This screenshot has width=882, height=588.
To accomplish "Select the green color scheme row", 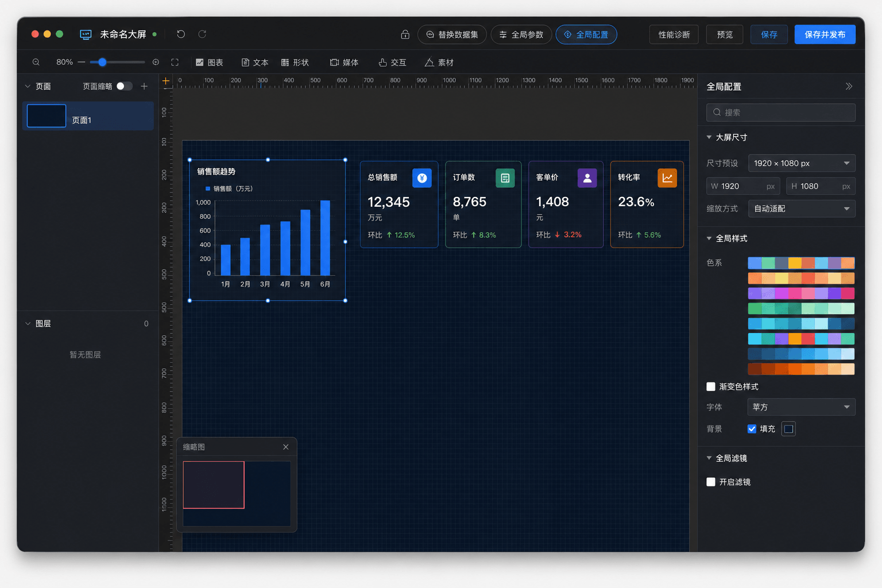I will coord(801,308).
